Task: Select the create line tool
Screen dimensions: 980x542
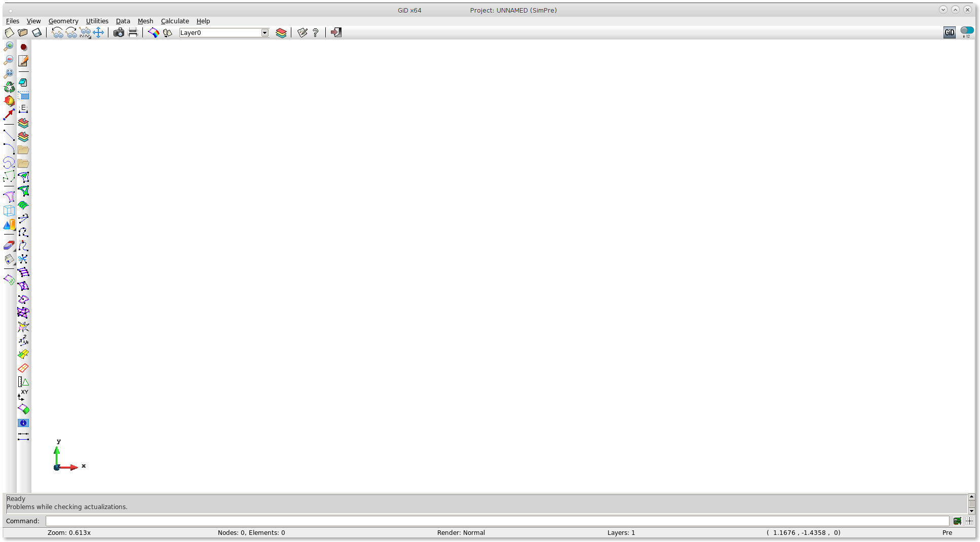Action: point(9,135)
